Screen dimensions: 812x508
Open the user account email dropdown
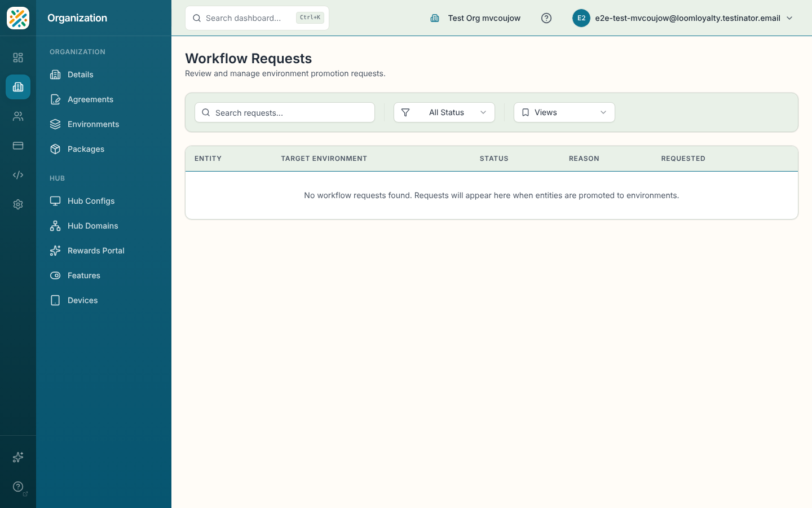(x=683, y=18)
